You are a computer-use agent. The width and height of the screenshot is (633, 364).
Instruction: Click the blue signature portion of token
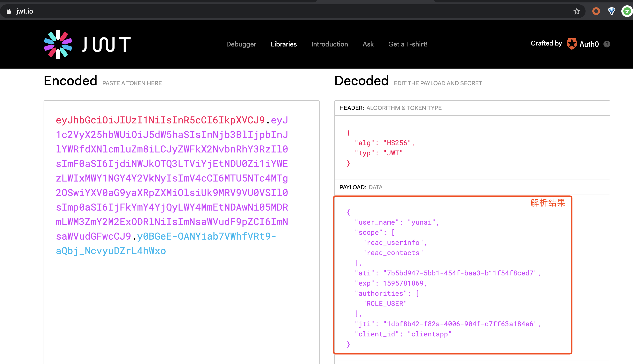206,236
